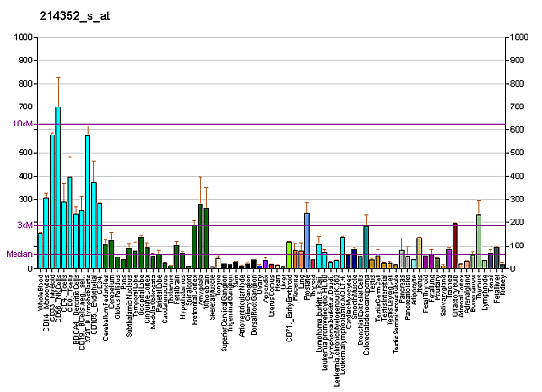The width and height of the screenshot is (542, 392).
Task: Click the dark green Amygdala bar
Action: point(201,237)
